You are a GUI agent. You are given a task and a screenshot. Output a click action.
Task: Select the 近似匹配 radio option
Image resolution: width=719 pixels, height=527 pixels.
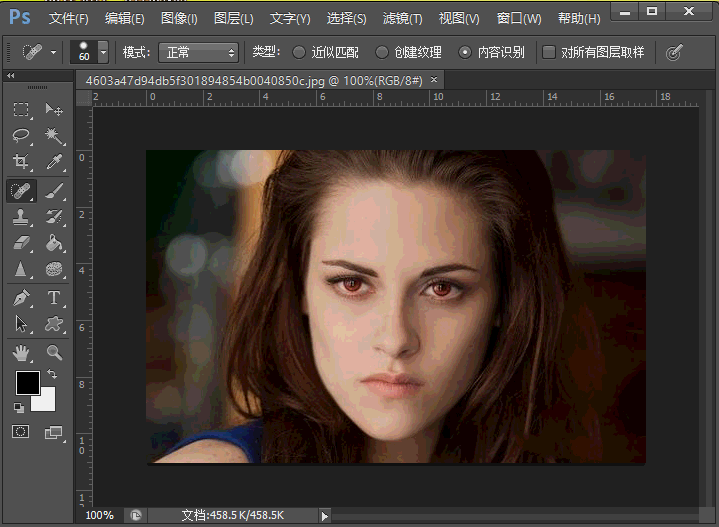coord(299,52)
